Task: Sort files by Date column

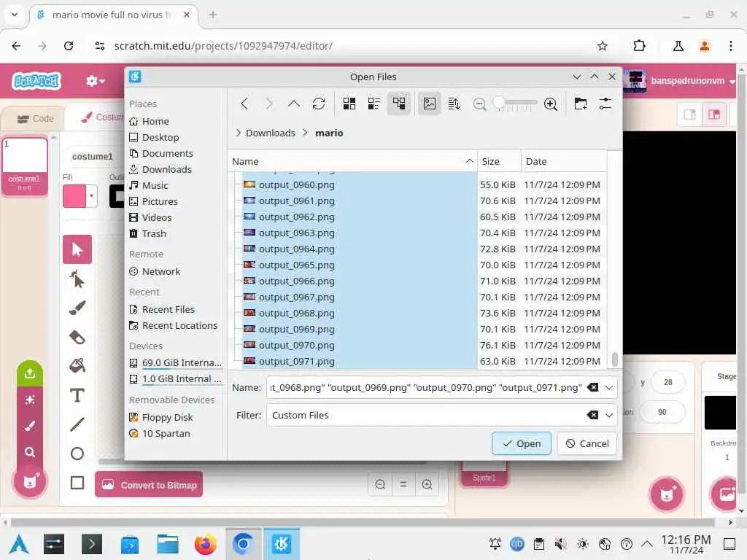Action: coord(564,161)
